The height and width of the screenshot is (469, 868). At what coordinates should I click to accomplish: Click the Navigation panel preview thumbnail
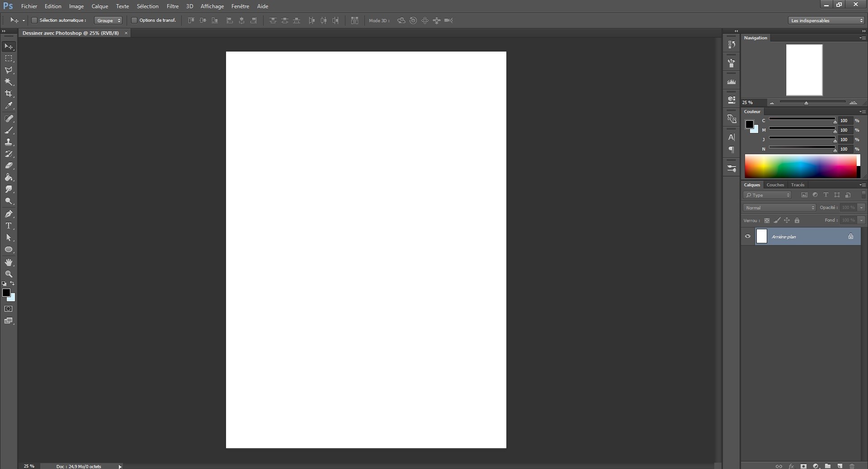click(804, 70)
